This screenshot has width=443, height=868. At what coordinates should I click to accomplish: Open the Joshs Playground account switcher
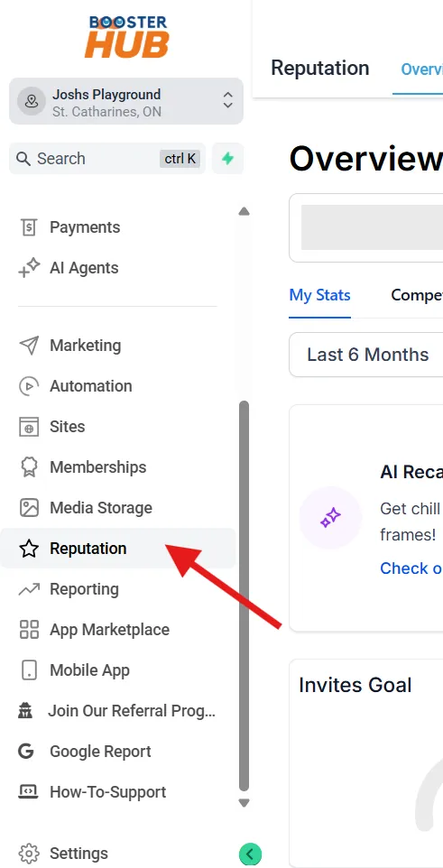[126, 101]
